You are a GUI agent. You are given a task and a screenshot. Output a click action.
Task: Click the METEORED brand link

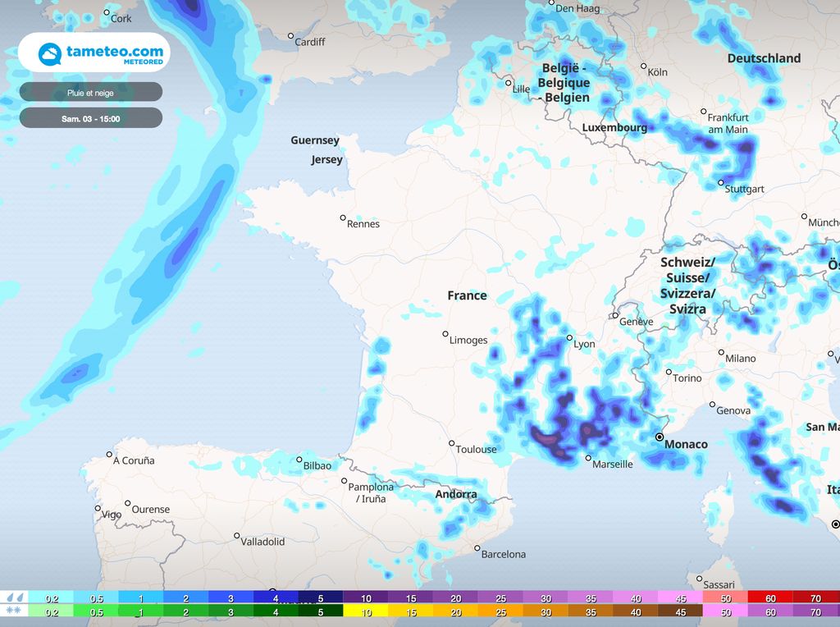click(144, 61)
